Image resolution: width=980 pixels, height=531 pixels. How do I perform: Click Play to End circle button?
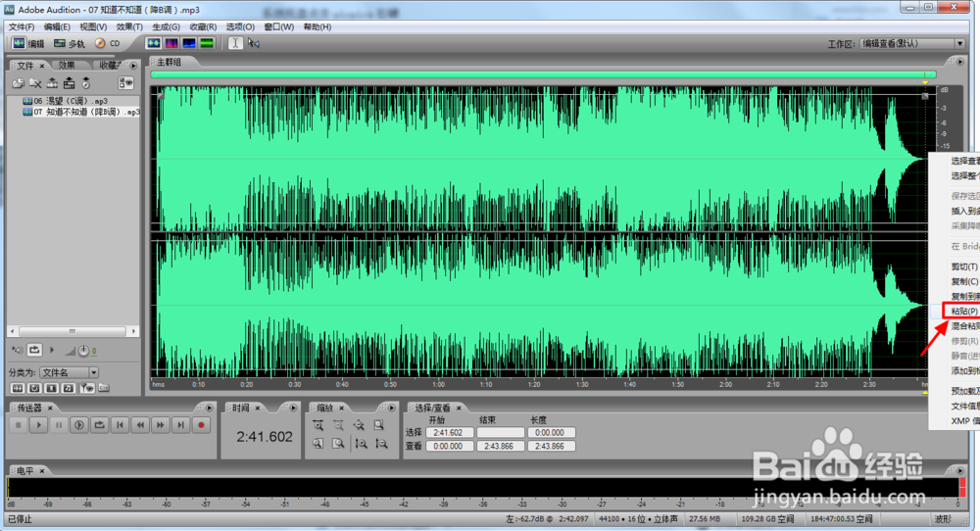(x=78, y=425)
